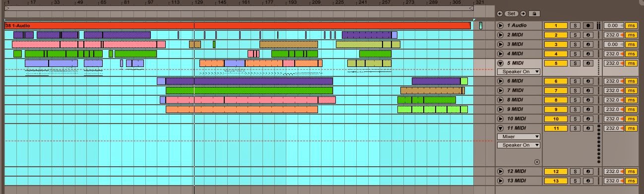Toggle track activator 13 on 13 MIDI
The image size is (644, 194).
pyautogui.click(x=556, y=181)
